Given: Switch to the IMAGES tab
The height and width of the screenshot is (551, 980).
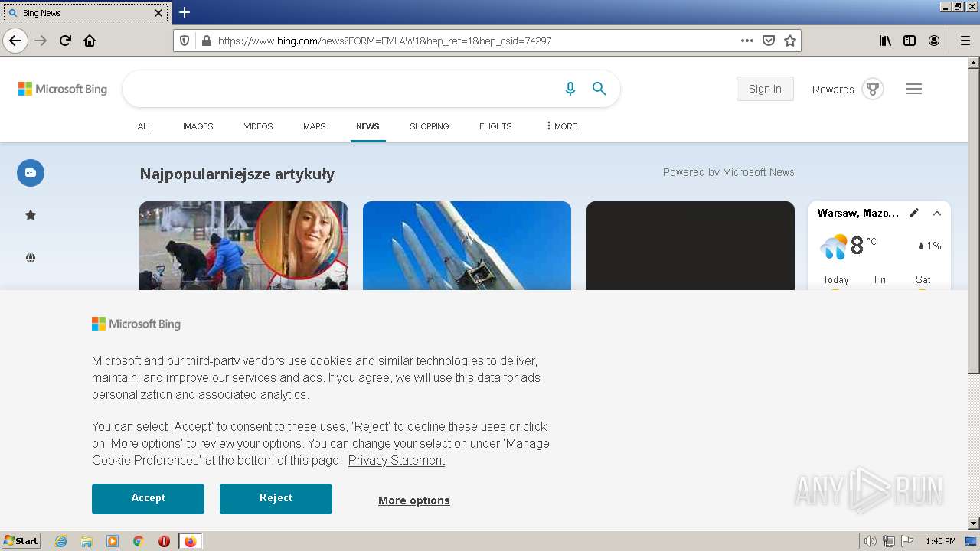Looking at the screenshot, I should 198,126.
